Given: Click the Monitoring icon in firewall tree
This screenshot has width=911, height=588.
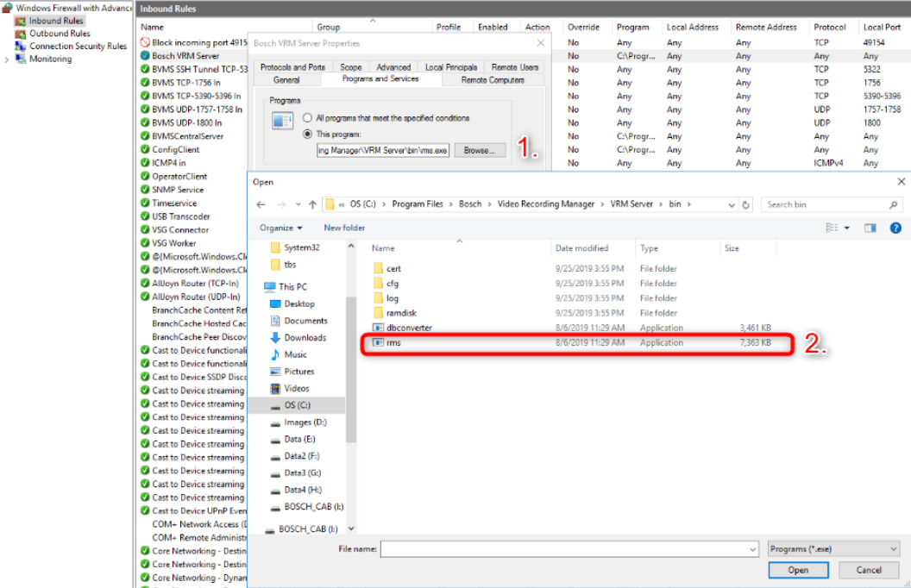Looking at the screenshot, I should 21,59.
